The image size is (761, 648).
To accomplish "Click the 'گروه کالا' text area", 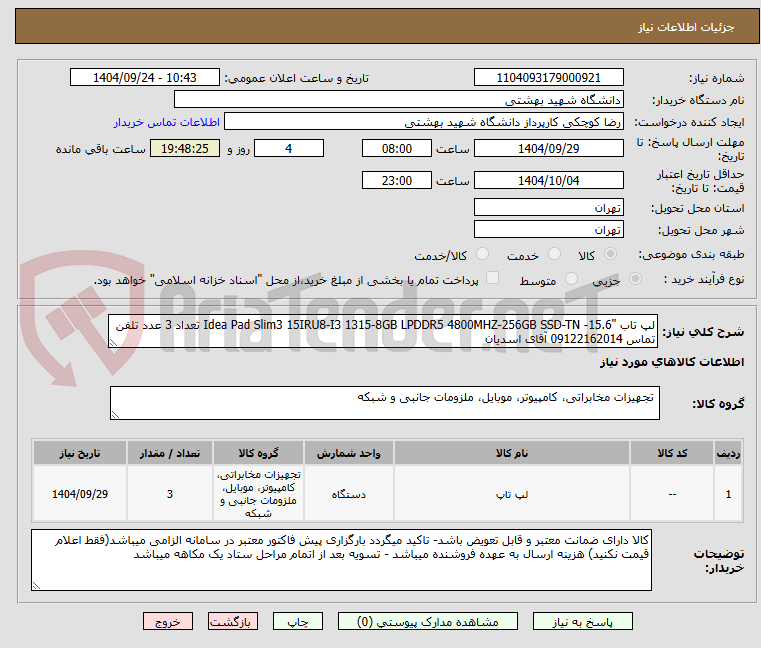I will coord(385,404).
